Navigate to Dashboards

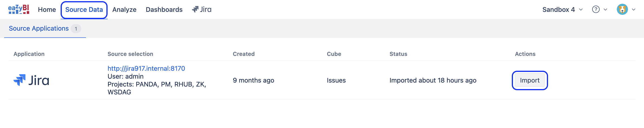(164, 10)
